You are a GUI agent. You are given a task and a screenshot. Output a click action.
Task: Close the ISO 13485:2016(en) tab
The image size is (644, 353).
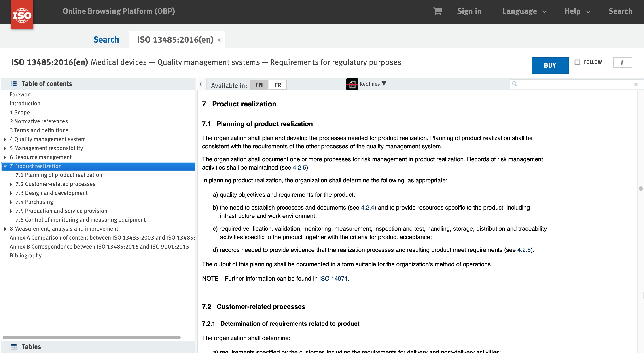point(219,40)
